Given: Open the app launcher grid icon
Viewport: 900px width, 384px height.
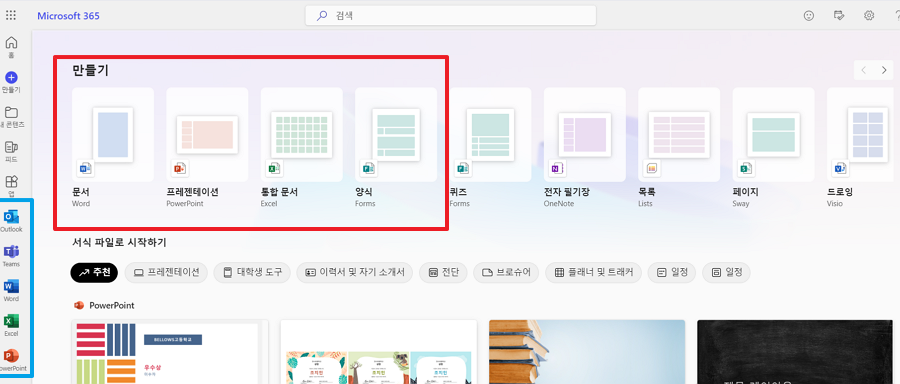Looking at the screenshot, I should pyautogui.click(x=11, y=15).
